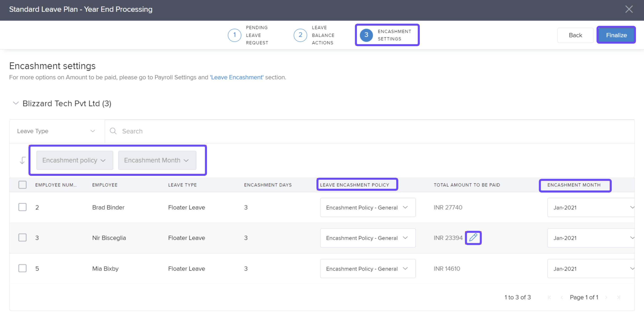Open the 'Leave Encashment' link
644x314 pixels.
coord(237,77)
